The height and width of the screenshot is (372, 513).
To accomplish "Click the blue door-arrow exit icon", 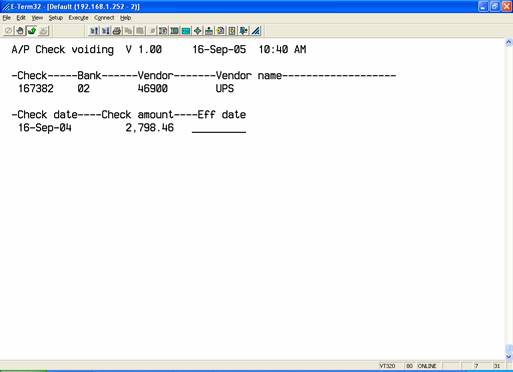I will [x=244, y=31].
